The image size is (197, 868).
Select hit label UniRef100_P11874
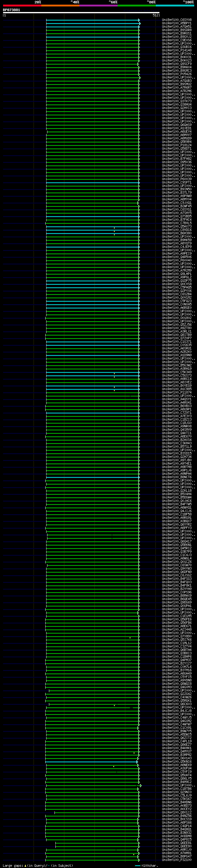pos(177,392)
